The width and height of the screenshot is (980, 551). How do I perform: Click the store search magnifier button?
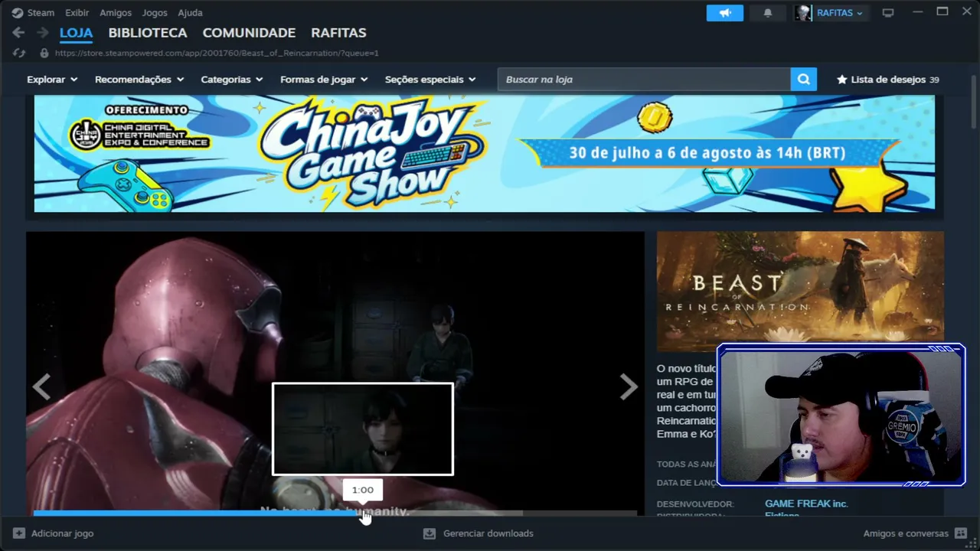click(803, 80)
